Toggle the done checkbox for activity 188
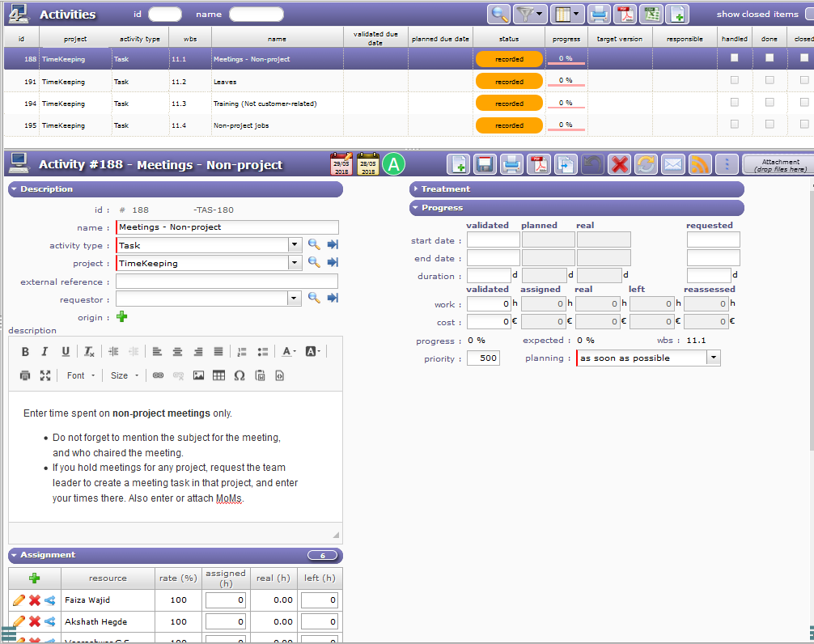 [769, 58]
